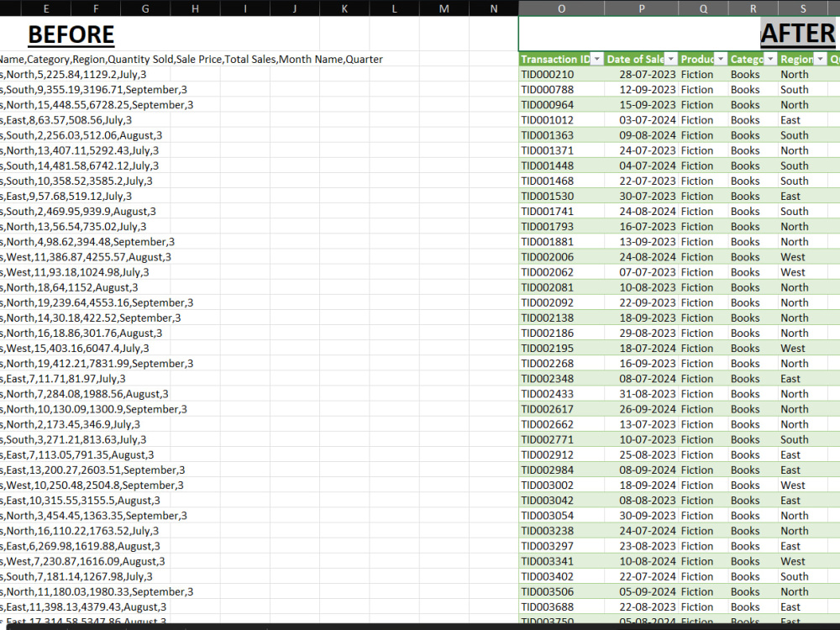Select cell TID000788
The image size is (840, 630).
[x=561, y=90]
